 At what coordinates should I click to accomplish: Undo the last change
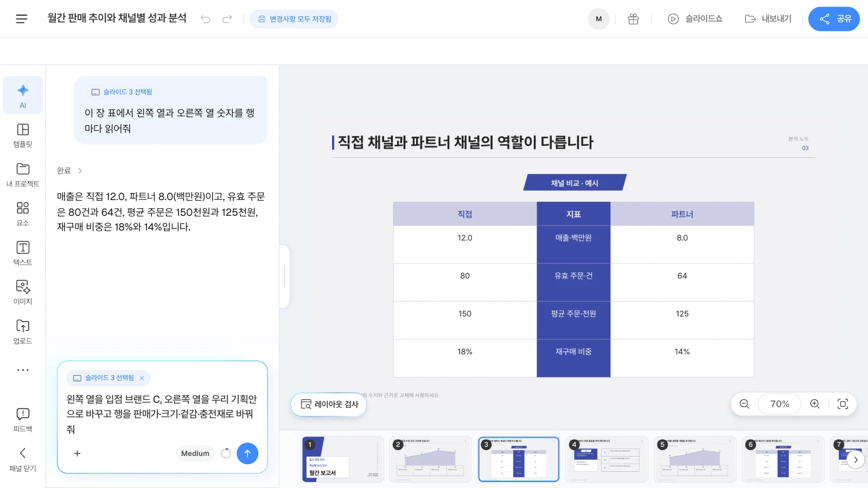[206, 19]
